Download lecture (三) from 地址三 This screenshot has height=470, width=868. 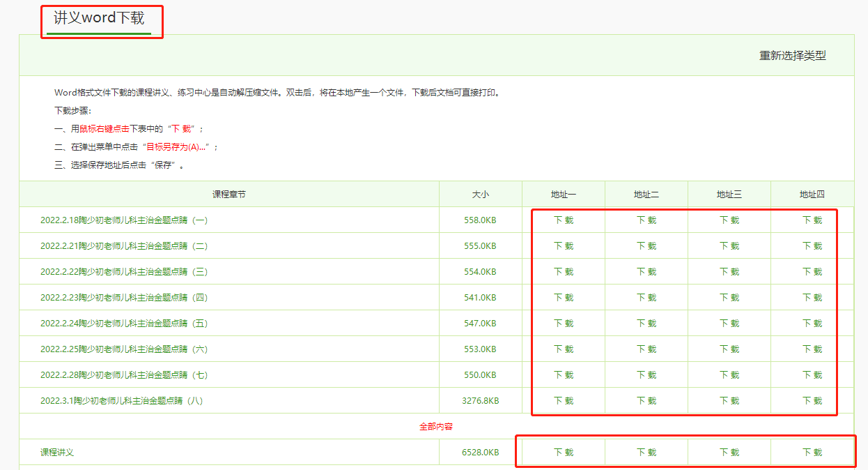pyautogui.click(x=729, y=272)
